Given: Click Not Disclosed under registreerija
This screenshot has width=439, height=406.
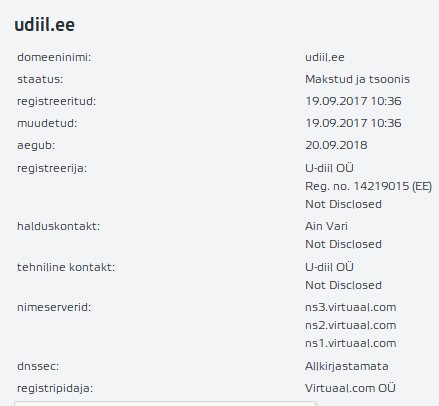Looking at the screenshot, I should coord(343,204).
